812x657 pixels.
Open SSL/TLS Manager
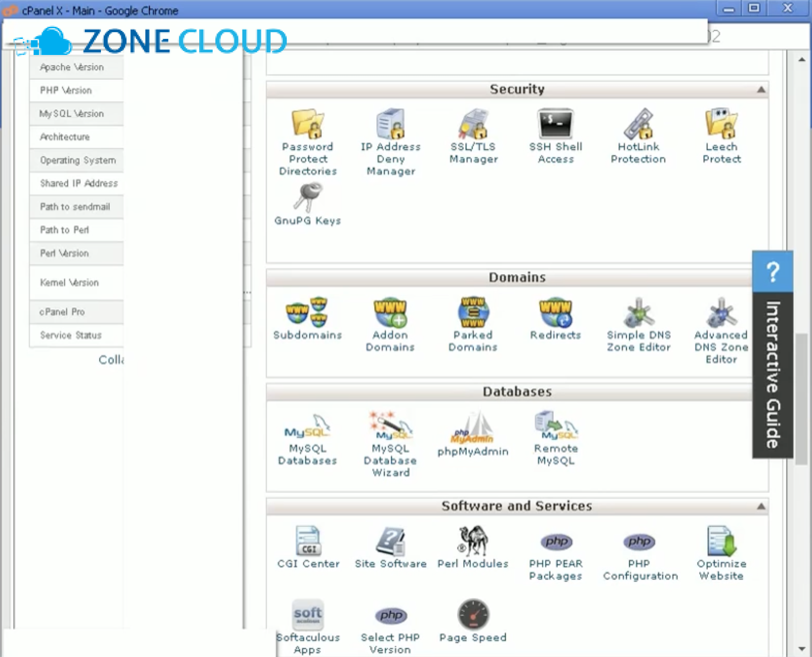pyautogui.click(x=473, y=136)
